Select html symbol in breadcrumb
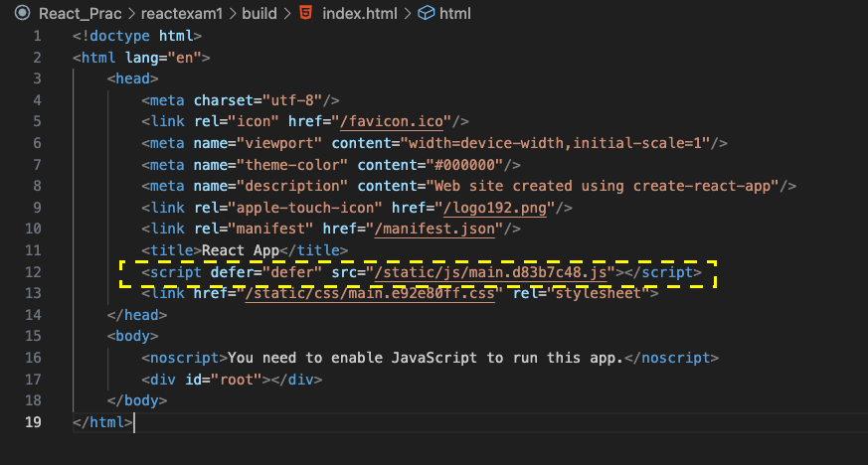Image resolution: width=868 pixels, height=465 pixels. point(455,13)
